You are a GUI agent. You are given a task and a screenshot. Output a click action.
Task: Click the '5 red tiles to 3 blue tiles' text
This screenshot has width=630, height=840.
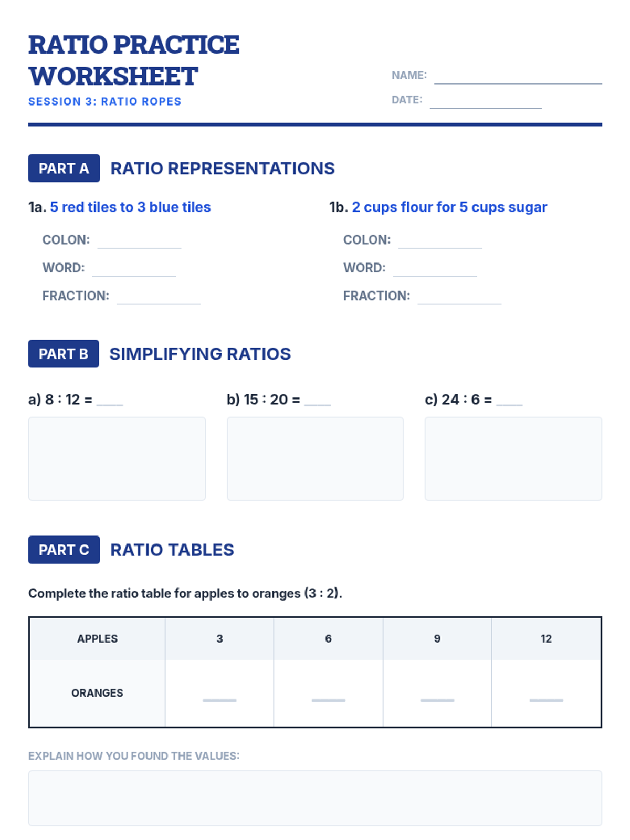130,207
